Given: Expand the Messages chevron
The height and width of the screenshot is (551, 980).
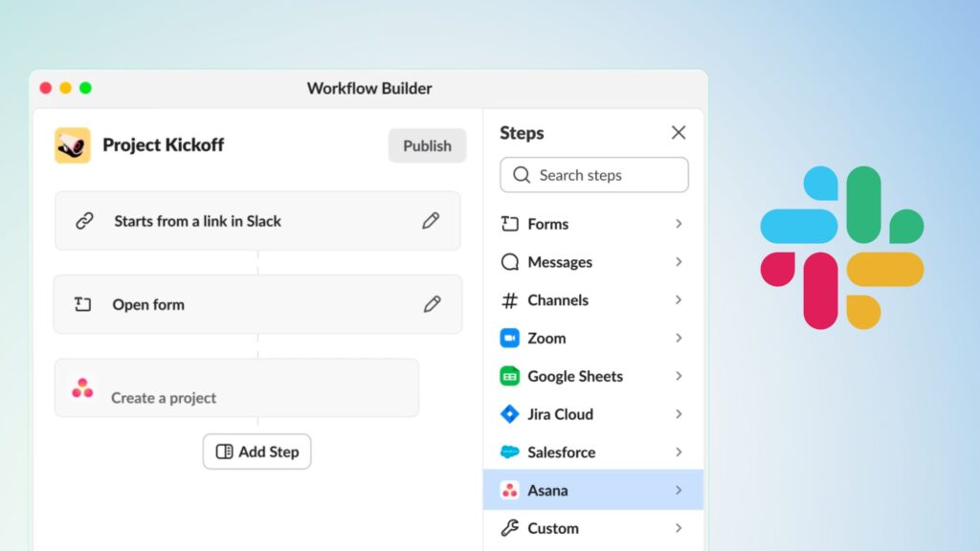Looking at the screenshot, I should [679, 262].
